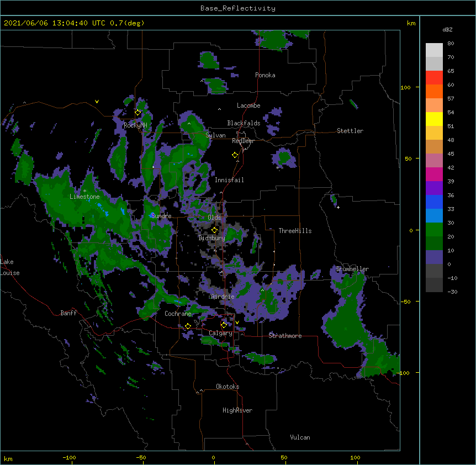Click the km unit label beside the timestamp
The height and width of the screenshot is (465, 476).
pos(411,23)
